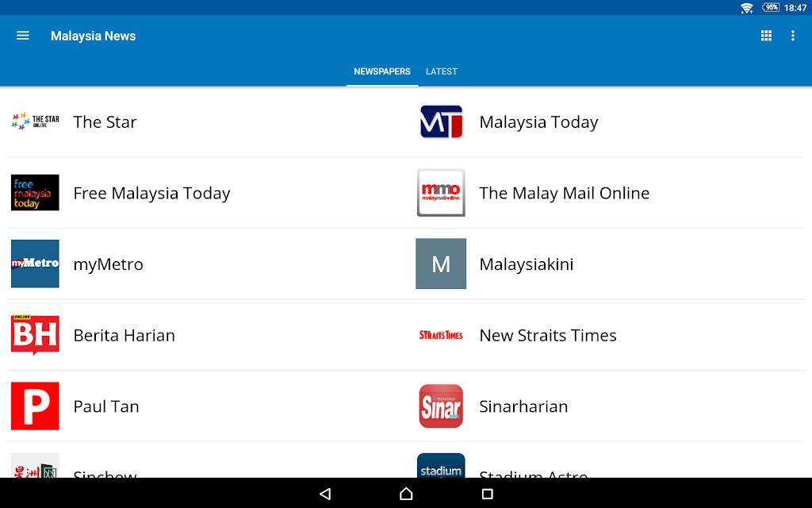Select the Newspapers tab
The height and width of the screenshot is (508, 812).
[382, 71]
